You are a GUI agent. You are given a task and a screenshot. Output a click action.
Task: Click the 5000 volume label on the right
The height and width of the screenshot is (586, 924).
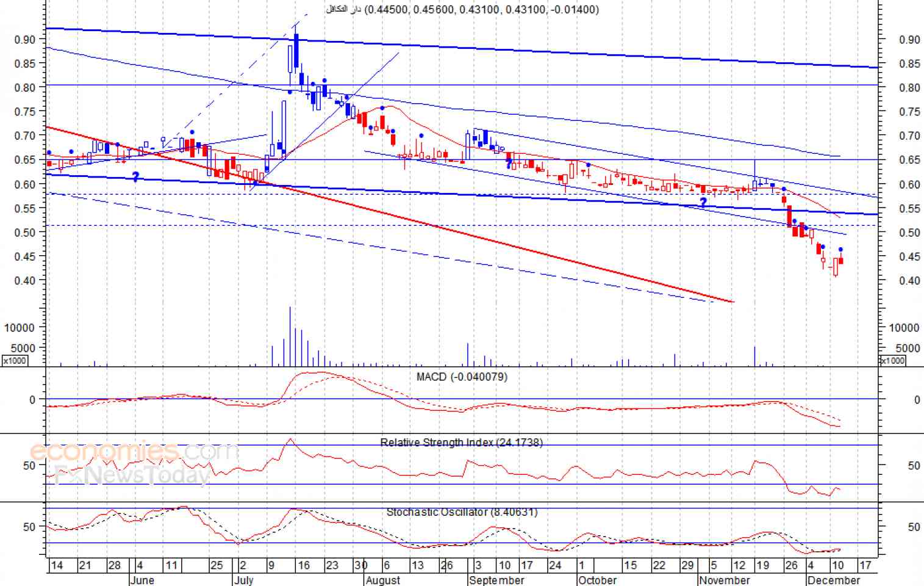(908, 349)
